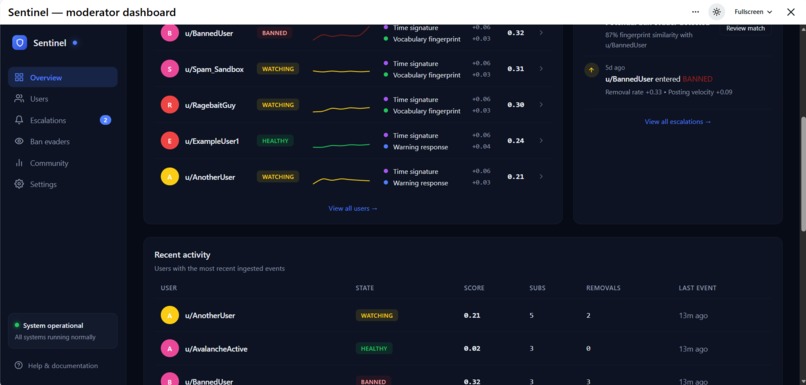Click the u/RagebaitGuy username
Image resolution: width=806 pixels, height=385 pixels.
click(x=210, y=105)
